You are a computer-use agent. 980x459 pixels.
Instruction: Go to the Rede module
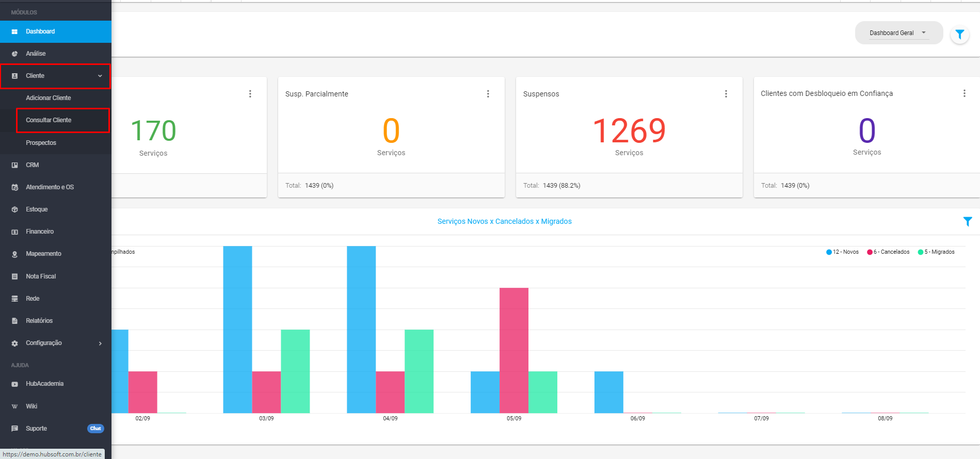tap(33, 299)
